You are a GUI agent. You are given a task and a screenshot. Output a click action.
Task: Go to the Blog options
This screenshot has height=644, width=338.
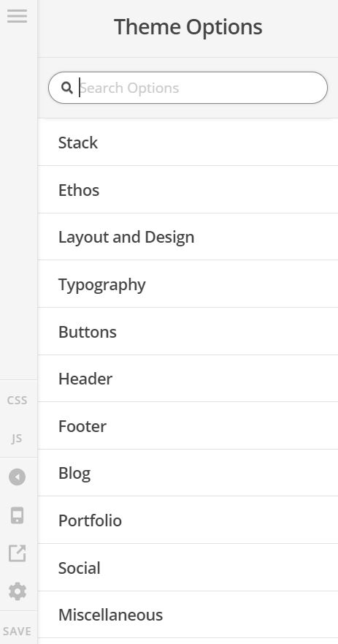[x=188, y=473]
